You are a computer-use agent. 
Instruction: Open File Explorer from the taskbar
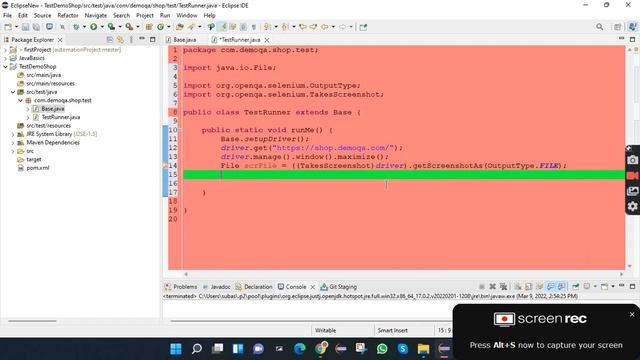click(424, 349)
